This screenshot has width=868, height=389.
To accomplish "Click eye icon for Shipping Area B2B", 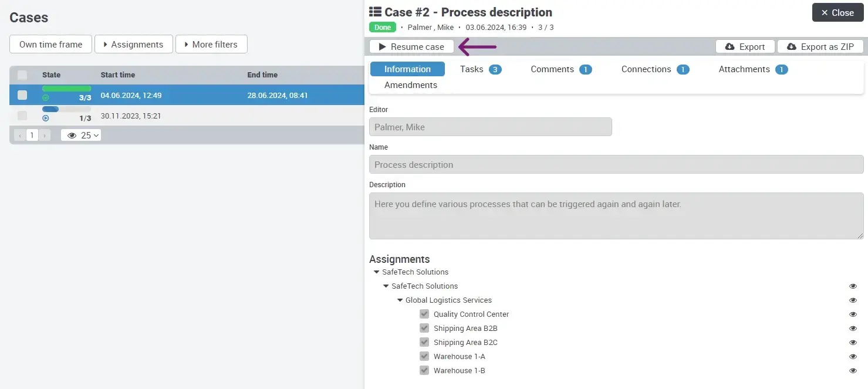I will pos(853,329).
